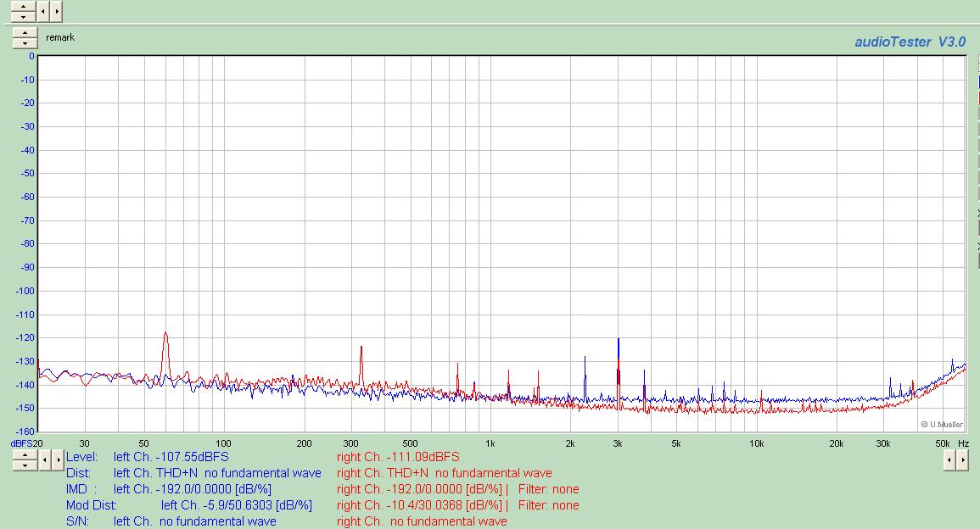Click right Ch. Mod Dist -10.4/30.0368 value
The height and width of the screenshot is (529, 980).
419,505
